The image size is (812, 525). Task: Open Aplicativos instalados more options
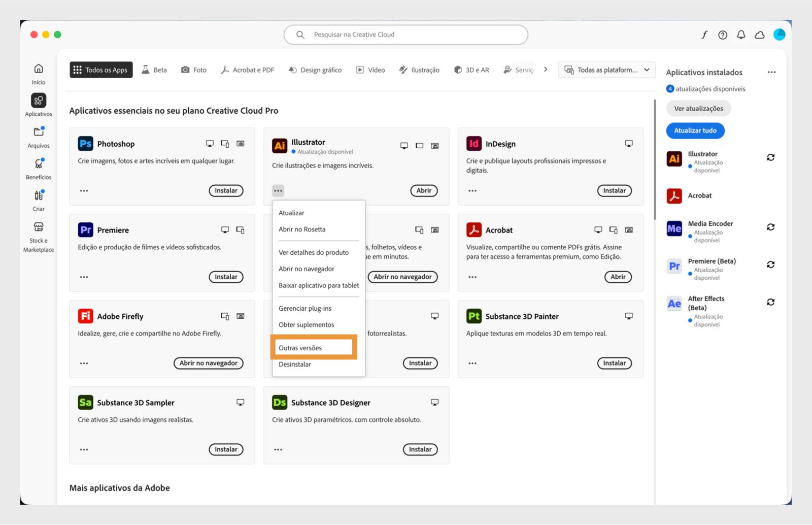(x=771, y=72)
